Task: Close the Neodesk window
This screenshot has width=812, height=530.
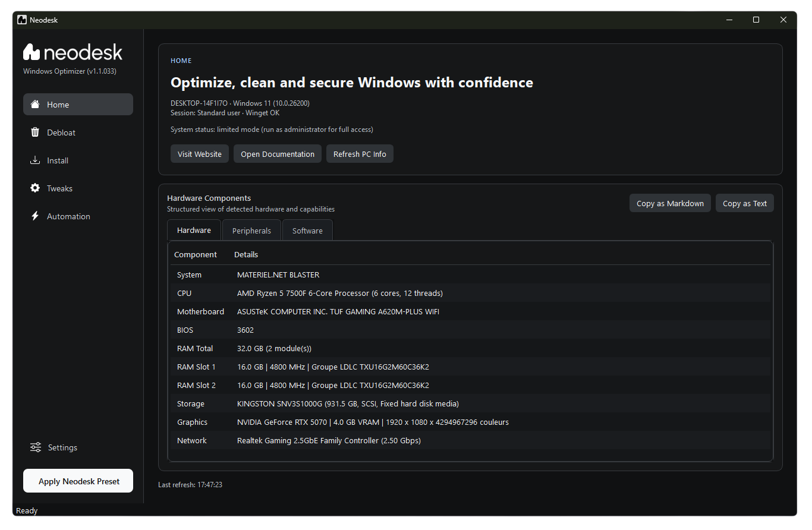Action: click(783, 20)
